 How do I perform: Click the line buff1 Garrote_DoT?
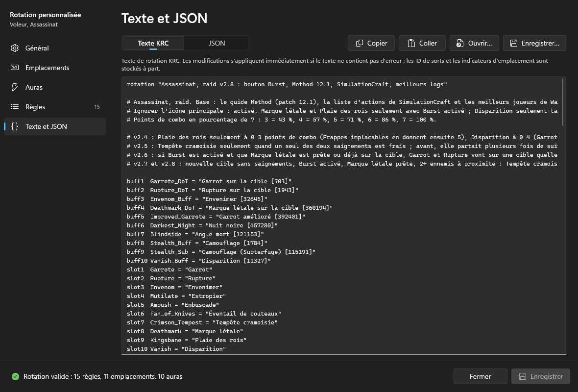209,181
